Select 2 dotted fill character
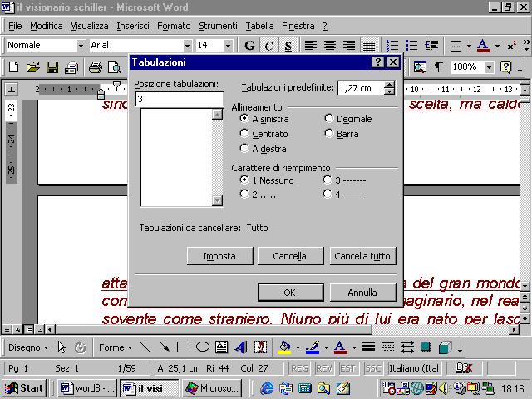Viewport: 532px width, 399px height. click(x=259, y=195)
